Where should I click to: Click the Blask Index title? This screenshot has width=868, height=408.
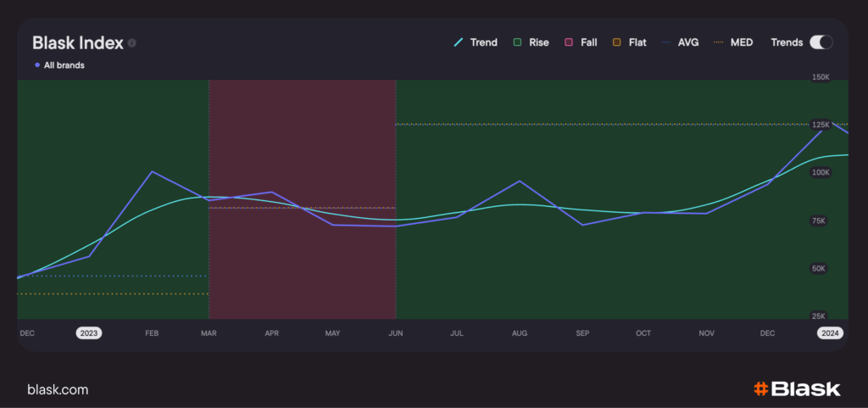point(77,42)
